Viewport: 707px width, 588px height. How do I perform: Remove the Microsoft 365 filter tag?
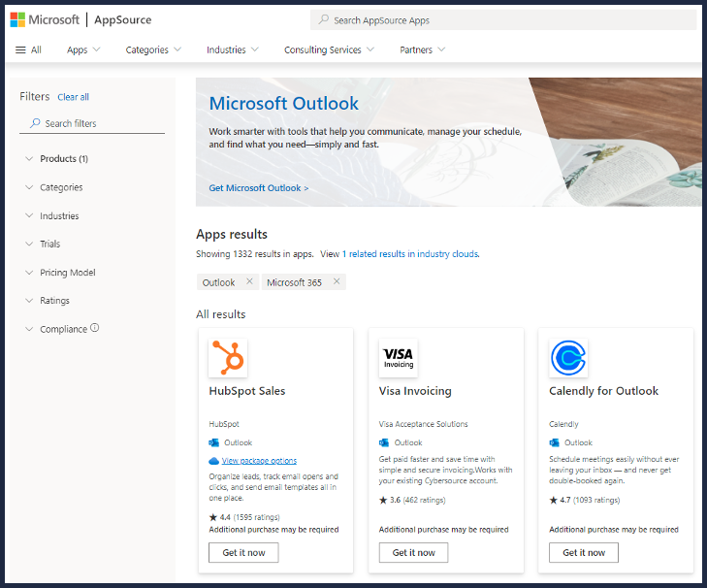[337, 282]
